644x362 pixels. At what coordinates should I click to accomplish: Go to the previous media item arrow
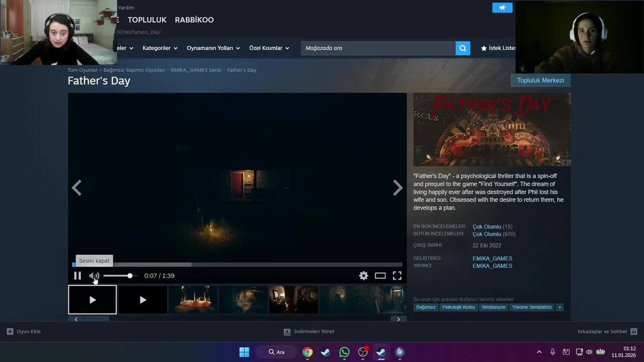[x=76, y=188]
